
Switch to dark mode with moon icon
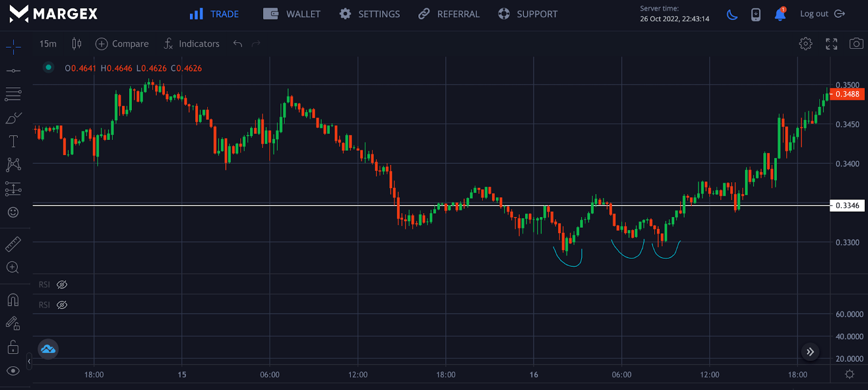click(x=732, y=15)
